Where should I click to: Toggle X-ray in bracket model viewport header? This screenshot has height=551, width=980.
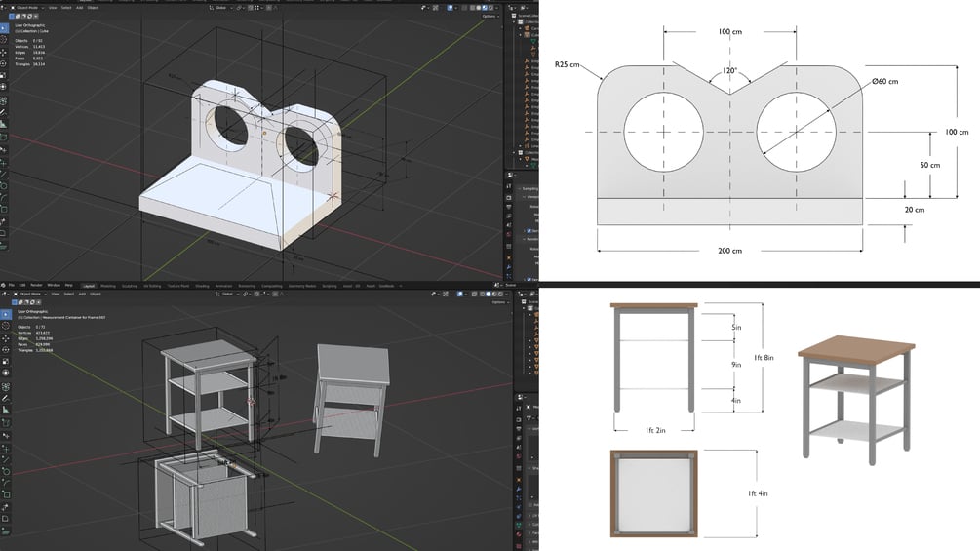464,8
